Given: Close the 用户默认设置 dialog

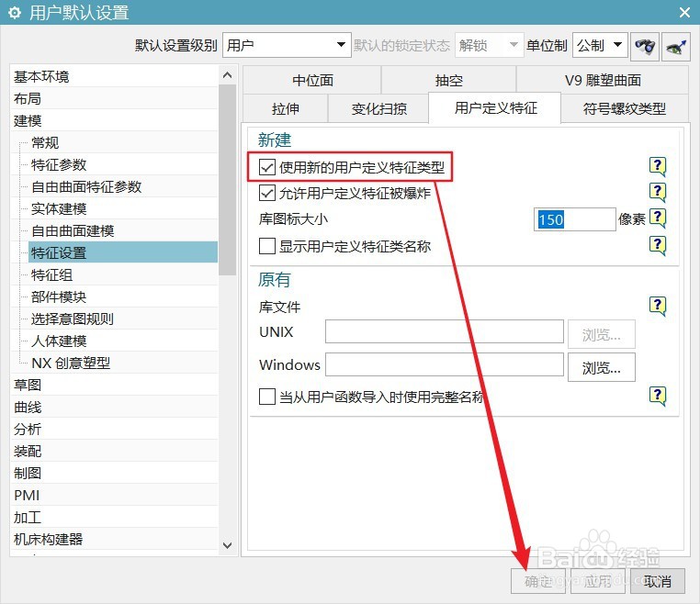Looking at the screenshot, I should coord(684,13).
